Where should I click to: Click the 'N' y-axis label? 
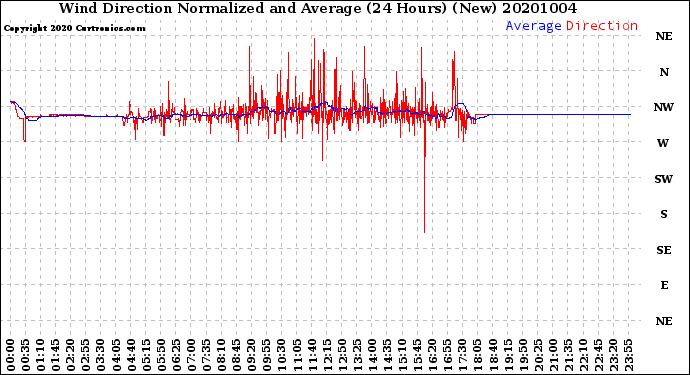tap(664, 72)
